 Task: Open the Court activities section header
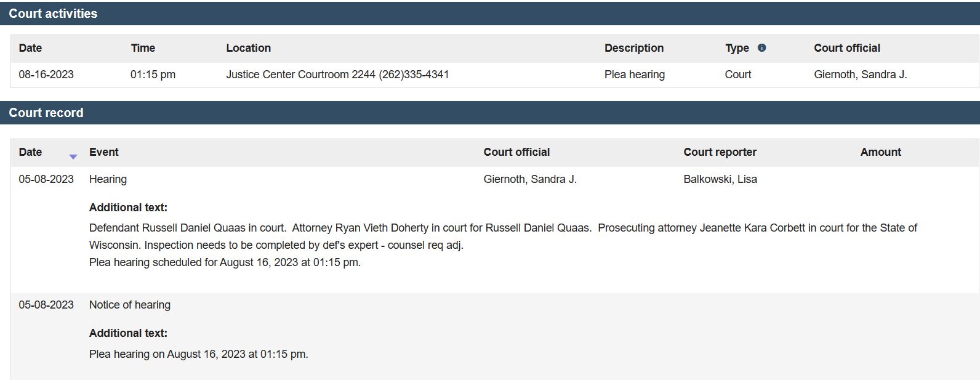pos(490,14)
